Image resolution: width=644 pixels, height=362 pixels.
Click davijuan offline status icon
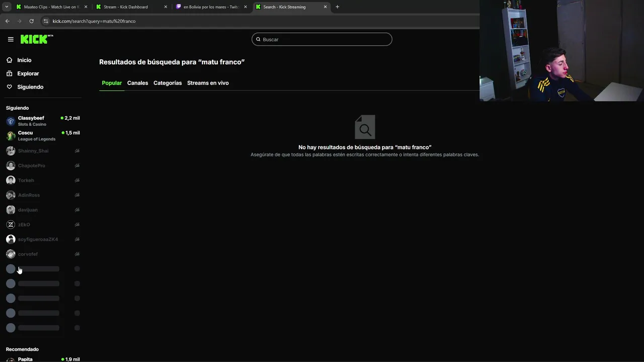(x=77, y=210)
